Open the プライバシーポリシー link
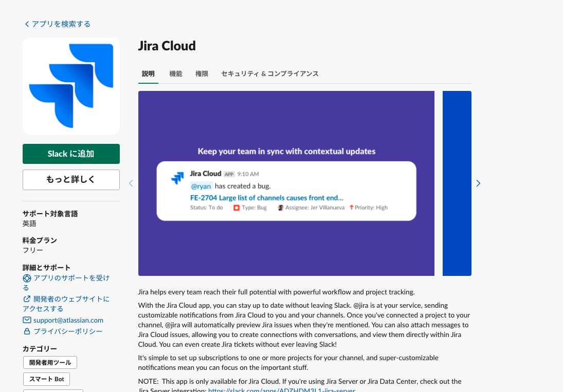The width and height of the screenshot is (563, 392). click(x=68, y=331)
